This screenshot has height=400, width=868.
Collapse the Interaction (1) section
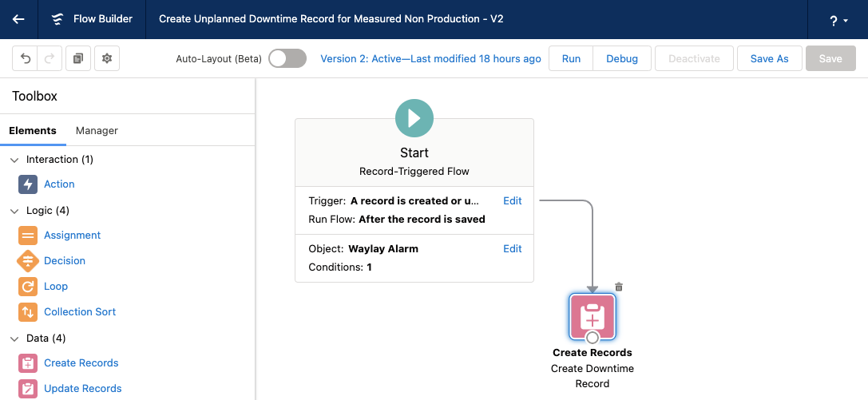click(14, 160)
